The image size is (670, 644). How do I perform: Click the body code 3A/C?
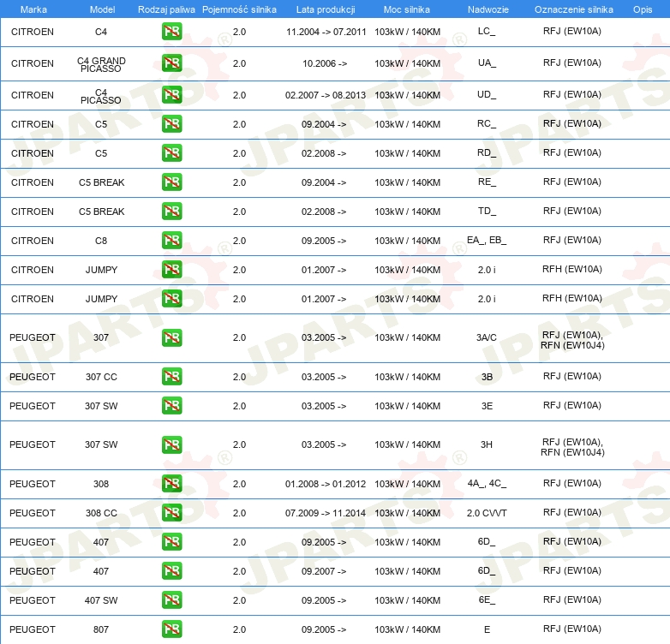tap(487, 337)
